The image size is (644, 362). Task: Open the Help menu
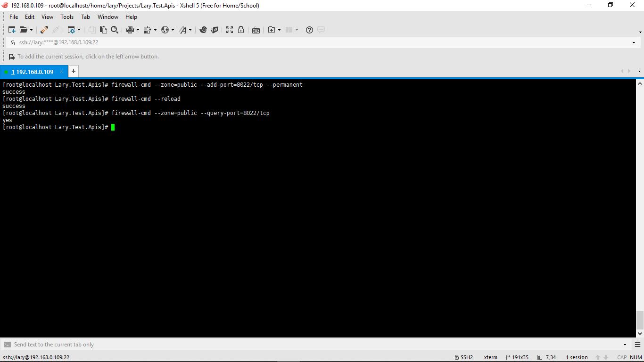tap(131, 16)
